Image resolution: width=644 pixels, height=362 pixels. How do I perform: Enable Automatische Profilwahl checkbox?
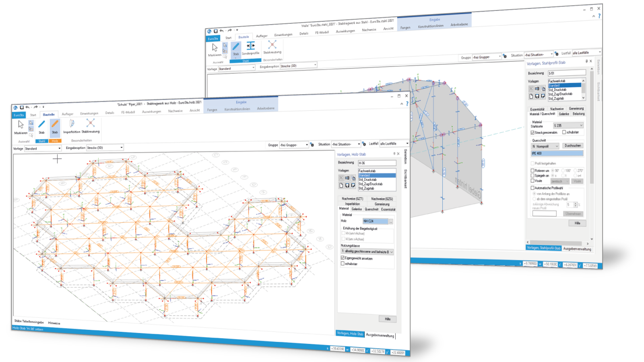point(533,188)
